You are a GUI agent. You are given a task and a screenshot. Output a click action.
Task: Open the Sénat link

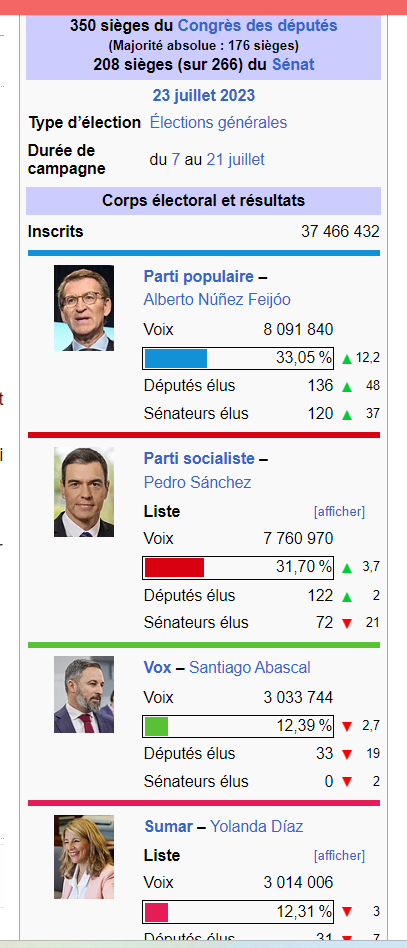click(293, 64)
